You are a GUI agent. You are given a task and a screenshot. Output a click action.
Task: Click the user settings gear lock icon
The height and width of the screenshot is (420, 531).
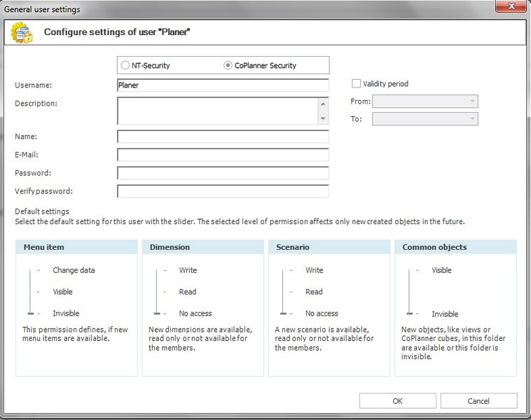(21, 32)
